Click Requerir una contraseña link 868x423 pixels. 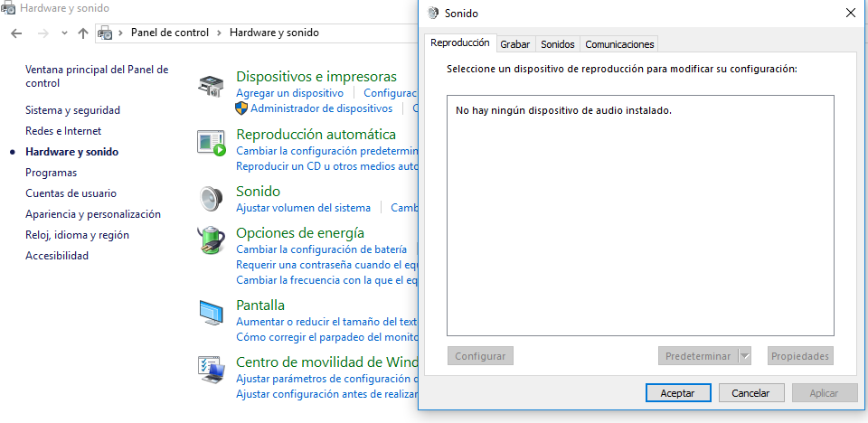(326, 265)
